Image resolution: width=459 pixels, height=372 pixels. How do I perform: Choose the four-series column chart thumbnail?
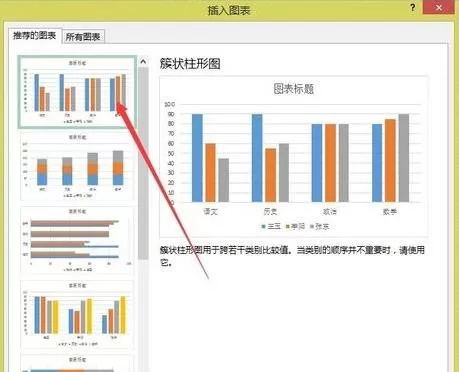(x=77, y=314)
